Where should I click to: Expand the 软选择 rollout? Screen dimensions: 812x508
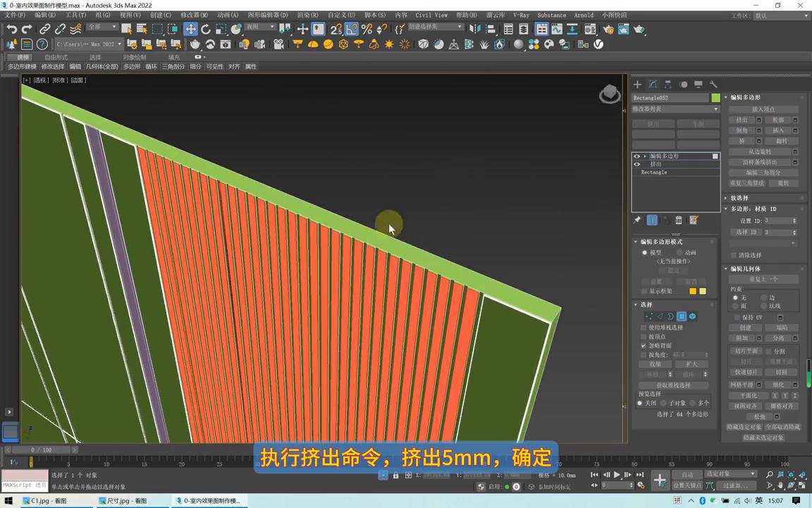739,198
